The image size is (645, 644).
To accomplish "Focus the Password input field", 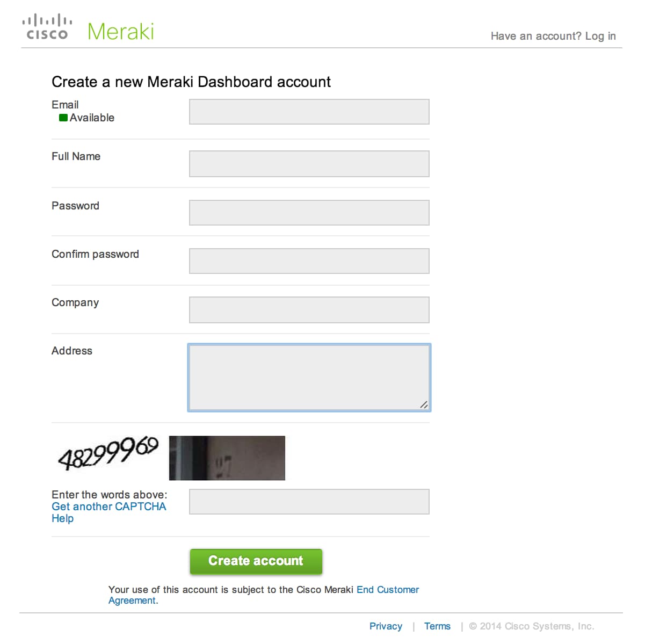I will (x=309, y=213).
